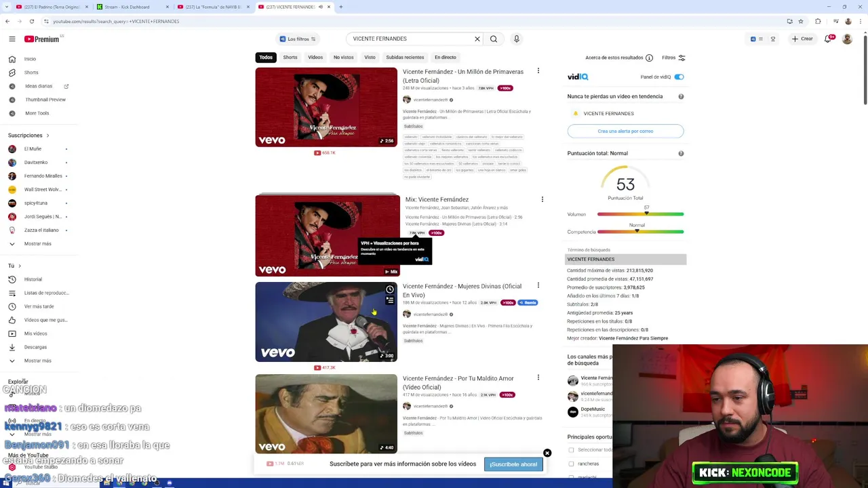The image size is (868, 488).
Task: Click the ¡Suscríbete ahora! button
Action: tap(513, 464)
